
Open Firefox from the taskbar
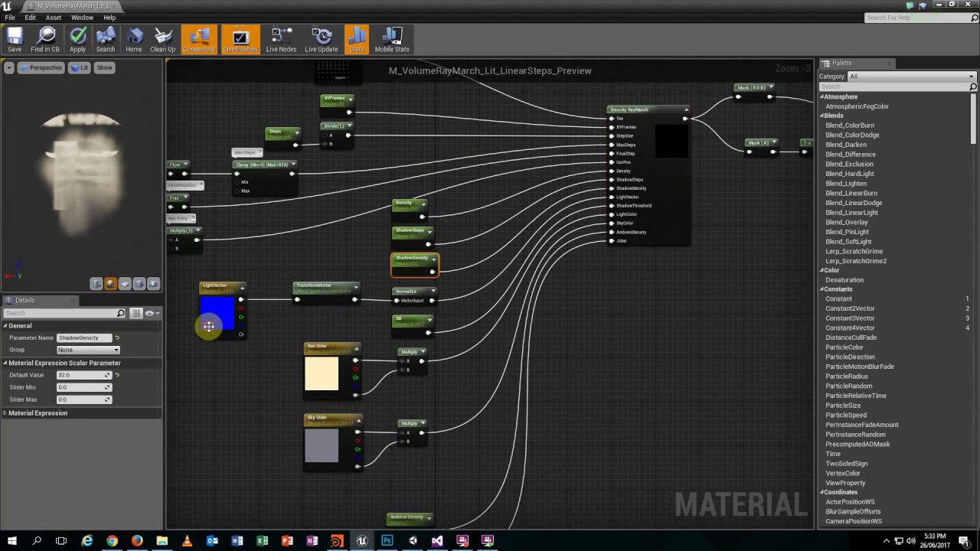tap(137, 541)
